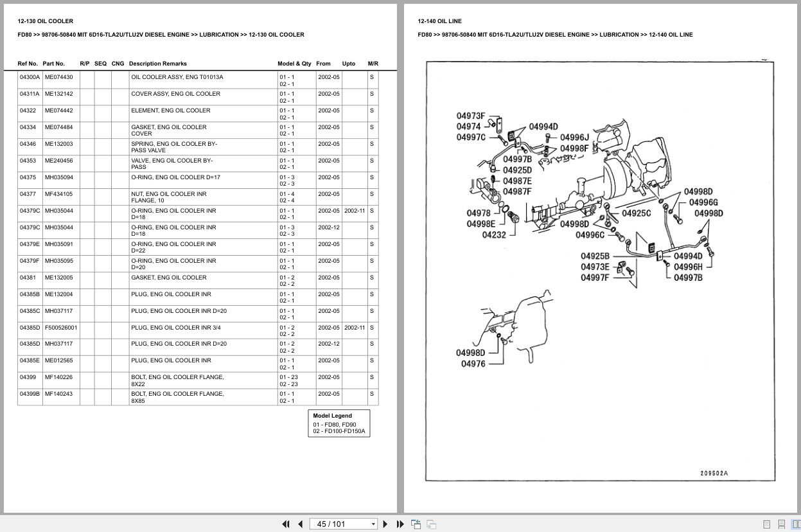
Task: Click diagram label 04976
Action: [x=473, y=364]
